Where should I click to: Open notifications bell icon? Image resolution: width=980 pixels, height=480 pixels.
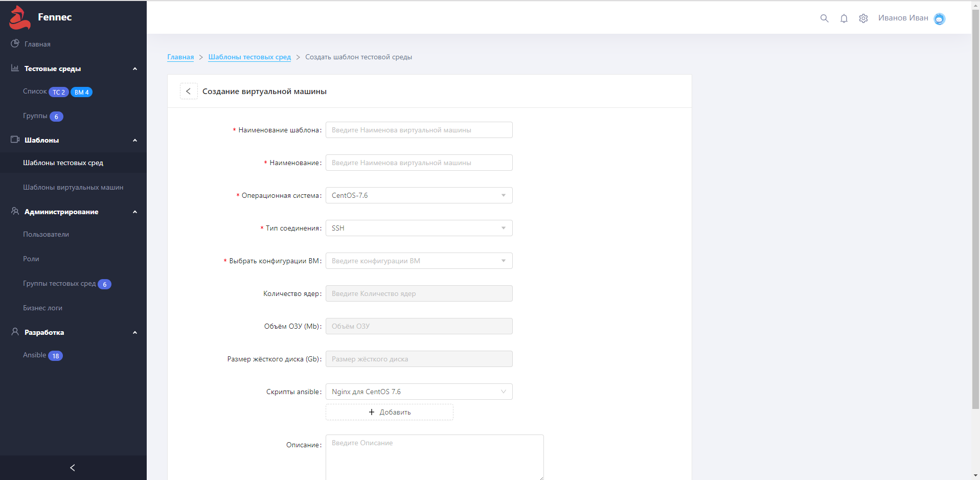[x=844, y=18]
